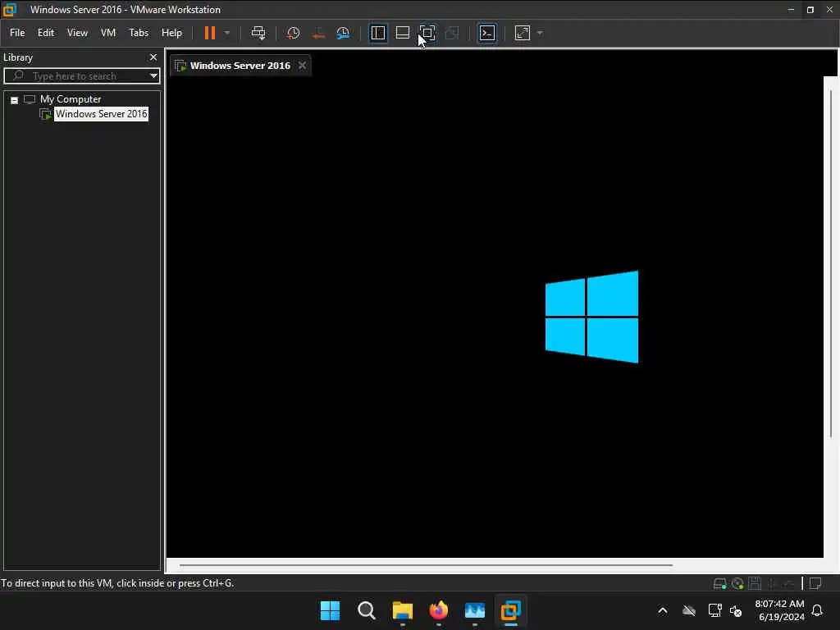This screenshot has width=840, height=630.
Task: Open the Snapshot Manager icon
Action: [343, 33]
